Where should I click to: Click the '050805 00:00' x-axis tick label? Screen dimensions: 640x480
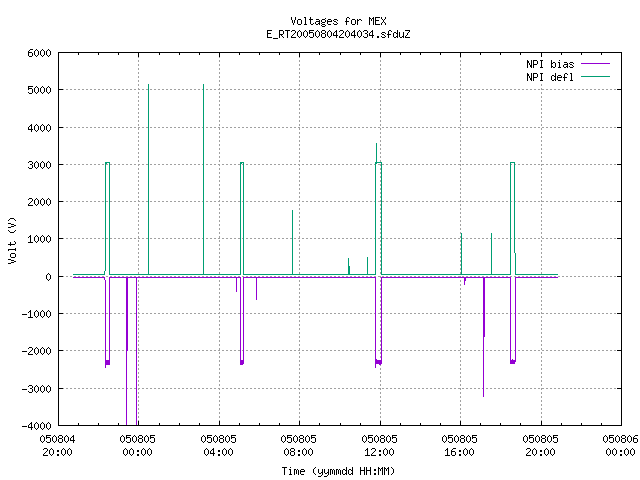138,446
